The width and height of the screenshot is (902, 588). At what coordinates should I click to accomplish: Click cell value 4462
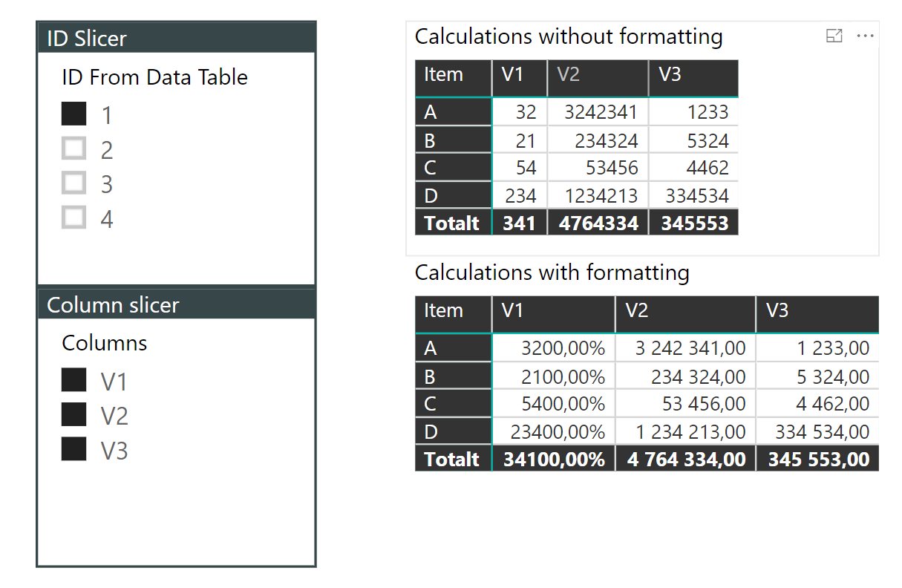tap(707, 168)
